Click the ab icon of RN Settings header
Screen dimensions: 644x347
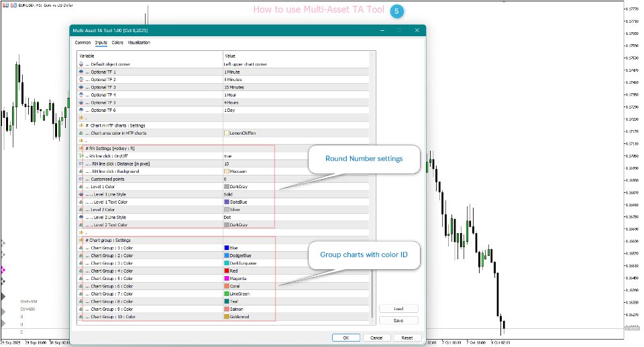coord(81,149)
